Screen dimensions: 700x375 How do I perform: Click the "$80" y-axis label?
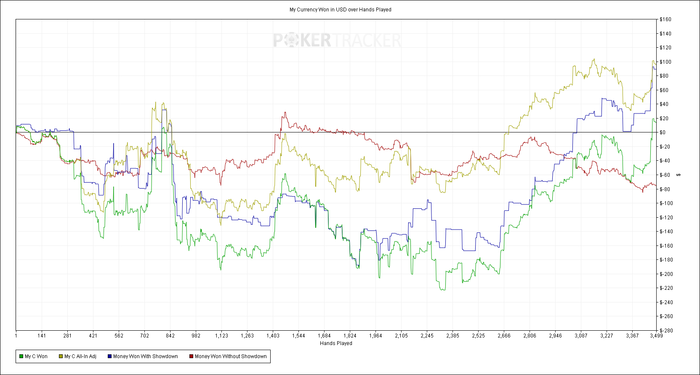point(663,76)
